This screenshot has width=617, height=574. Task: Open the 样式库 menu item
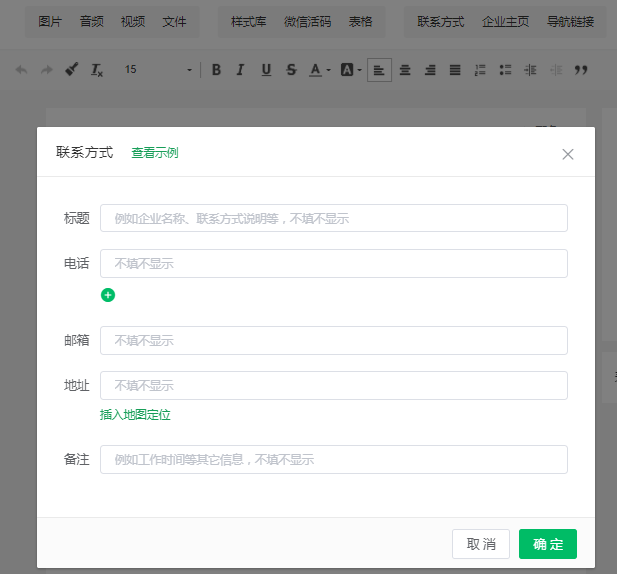(x=248, y=22)
